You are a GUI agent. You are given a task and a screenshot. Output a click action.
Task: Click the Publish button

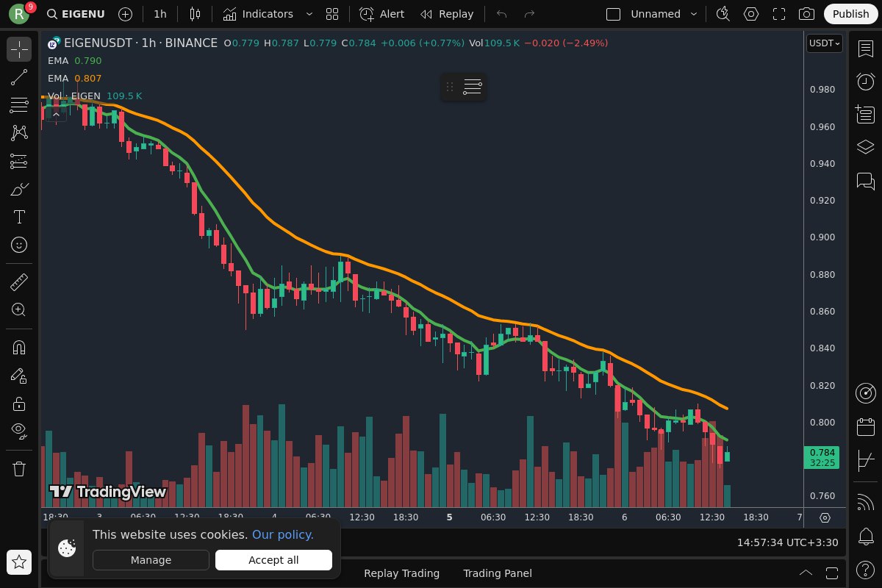click(851, 14)
